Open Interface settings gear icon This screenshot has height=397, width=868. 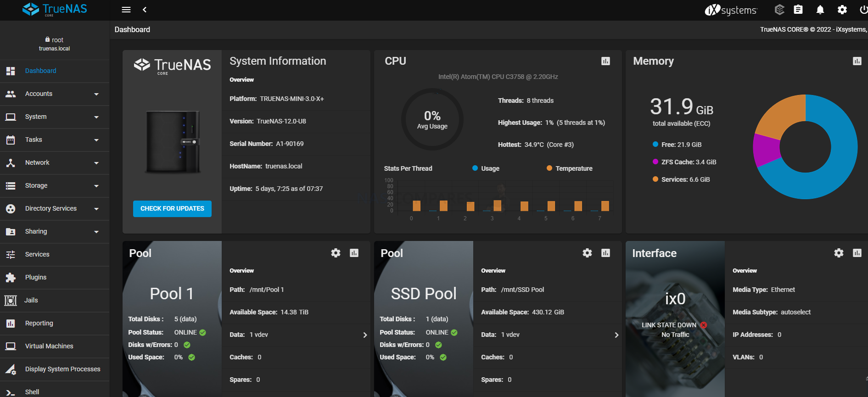click(839, 253)
